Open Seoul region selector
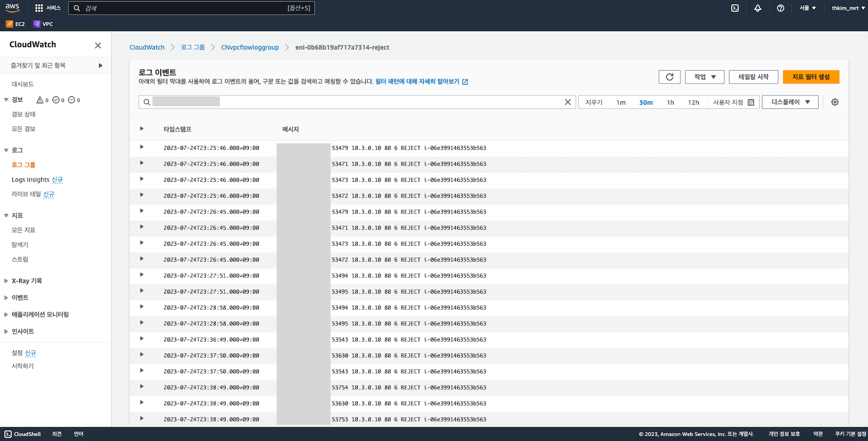Viewport: 868px width, 441px height. 808,8
